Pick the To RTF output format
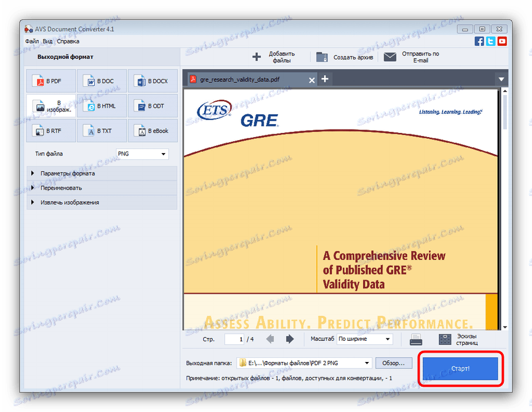532x412 pixels. click(51, 131)
